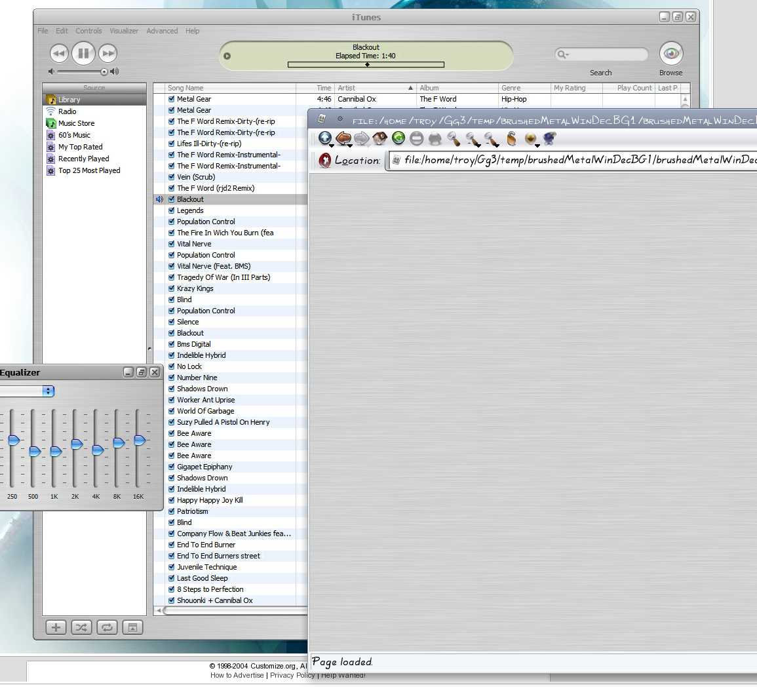Open the dropdown arrow under the Up icon
This screenshot has width=757, height=700.
coord(332,146)
